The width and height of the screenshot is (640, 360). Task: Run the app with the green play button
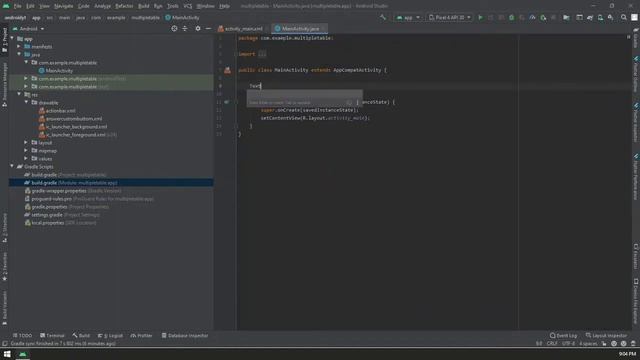(x=480, y=18)
